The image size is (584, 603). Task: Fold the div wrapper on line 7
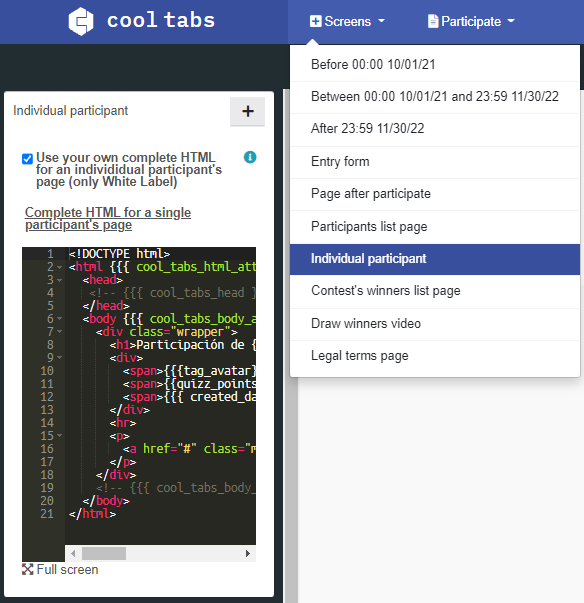tap(60, 331)
